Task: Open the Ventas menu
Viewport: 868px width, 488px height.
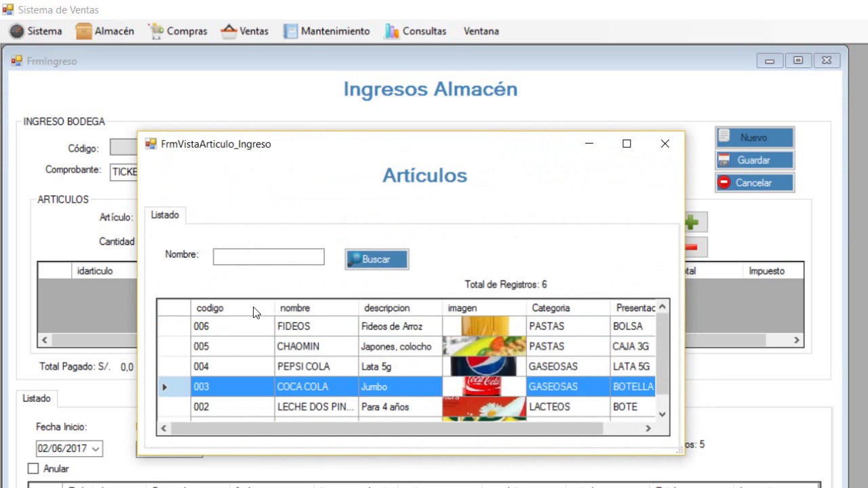Action: pos(245,31)
